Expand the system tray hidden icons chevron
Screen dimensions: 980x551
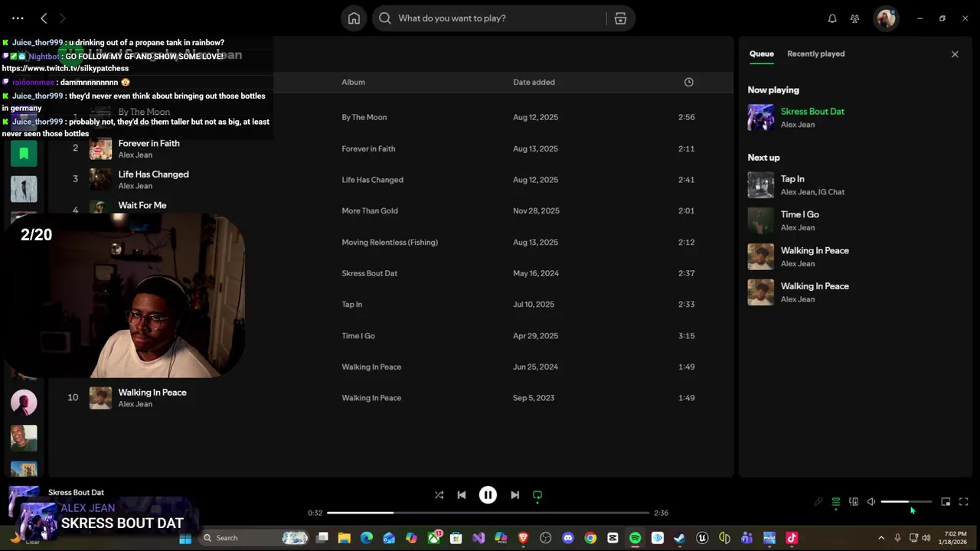881,538
